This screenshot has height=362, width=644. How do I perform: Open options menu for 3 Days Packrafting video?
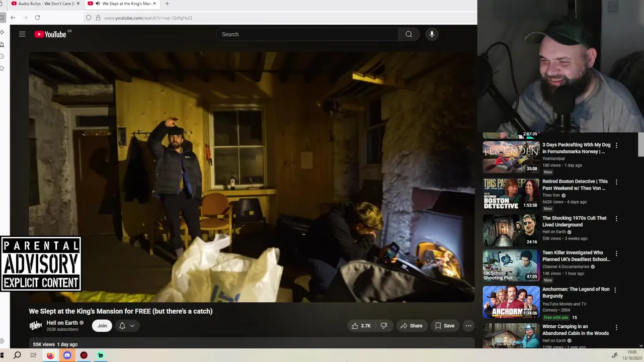[616, 145]
